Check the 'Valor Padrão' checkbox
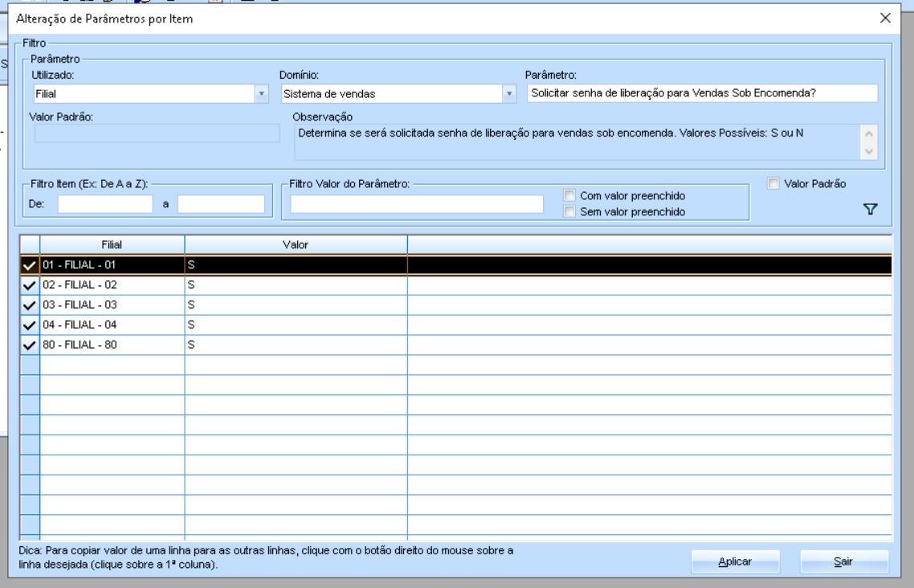The height and width of the screenshot is (588, 914). point(773,184)
